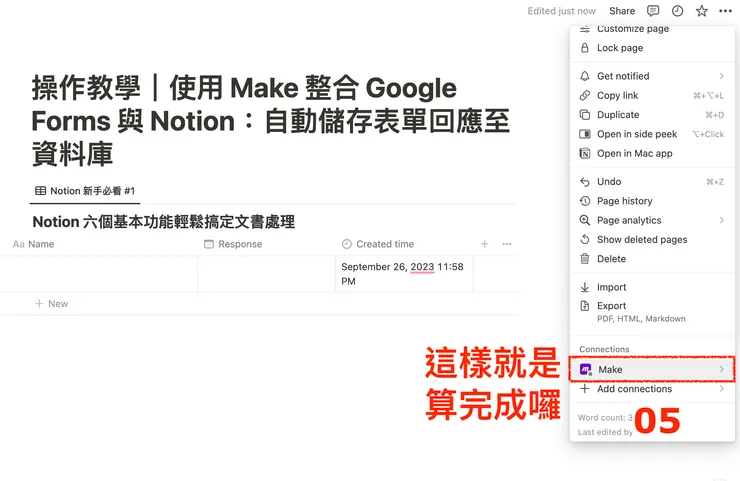
Task: Add a property with the plus icon in header
Action: [x=485, y=244]
